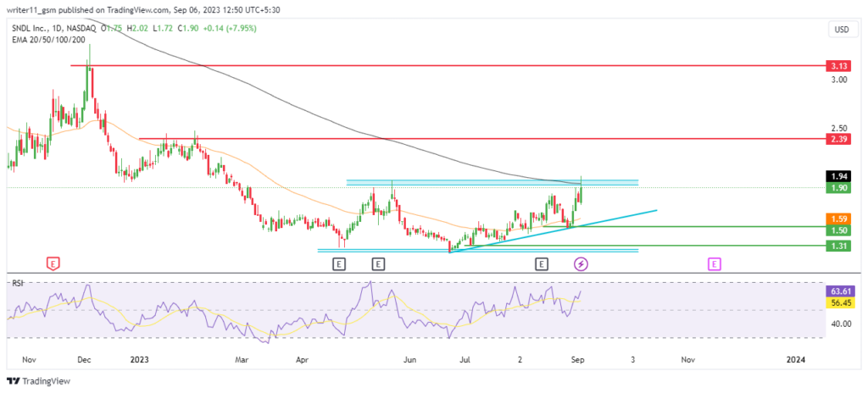
Task: Select the RSI indicator label
Action: point(17,283)
